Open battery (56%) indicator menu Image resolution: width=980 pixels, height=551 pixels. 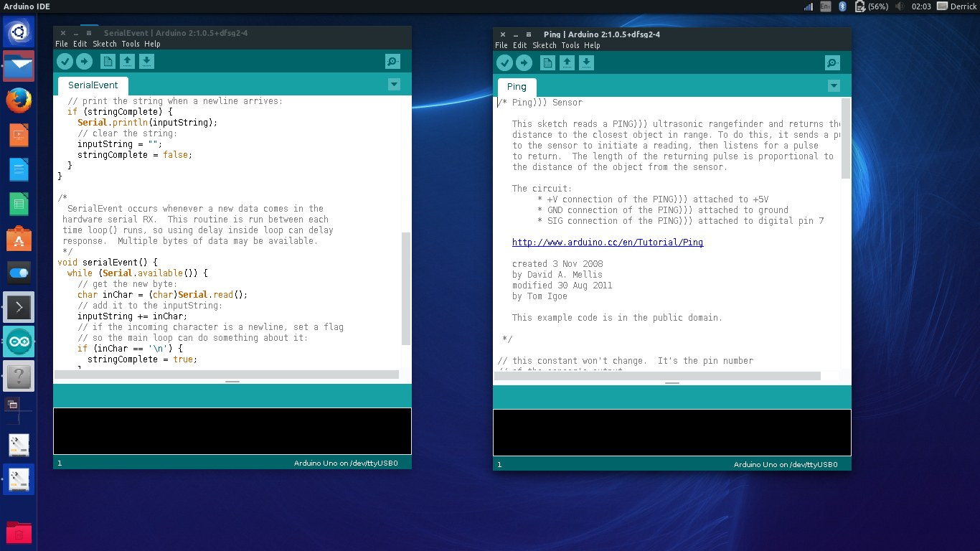tap(871, 6)
